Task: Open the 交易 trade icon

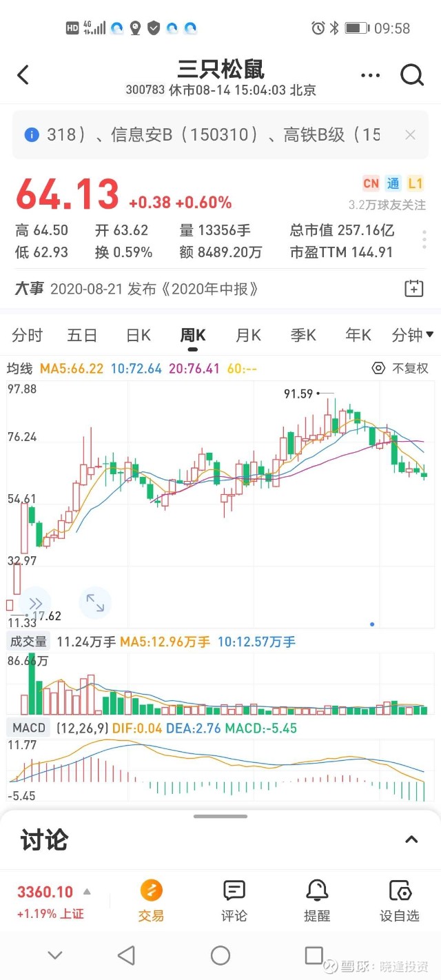Action: (x=152, y=901)
